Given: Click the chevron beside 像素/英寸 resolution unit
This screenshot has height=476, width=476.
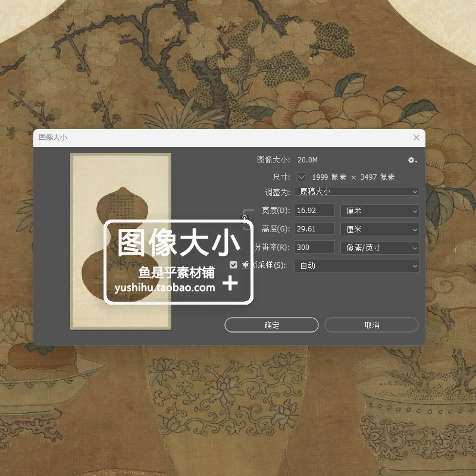Looking at the screenshot, I should tap(414, 248).
